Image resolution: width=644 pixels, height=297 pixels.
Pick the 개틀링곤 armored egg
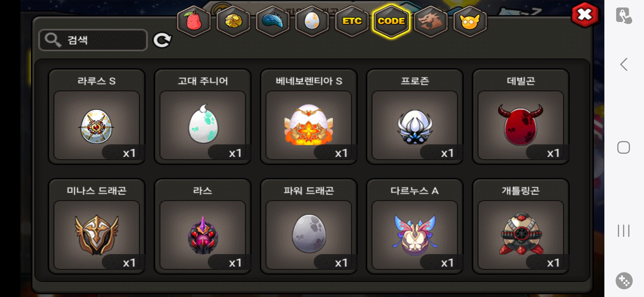[x=521, y=226]
